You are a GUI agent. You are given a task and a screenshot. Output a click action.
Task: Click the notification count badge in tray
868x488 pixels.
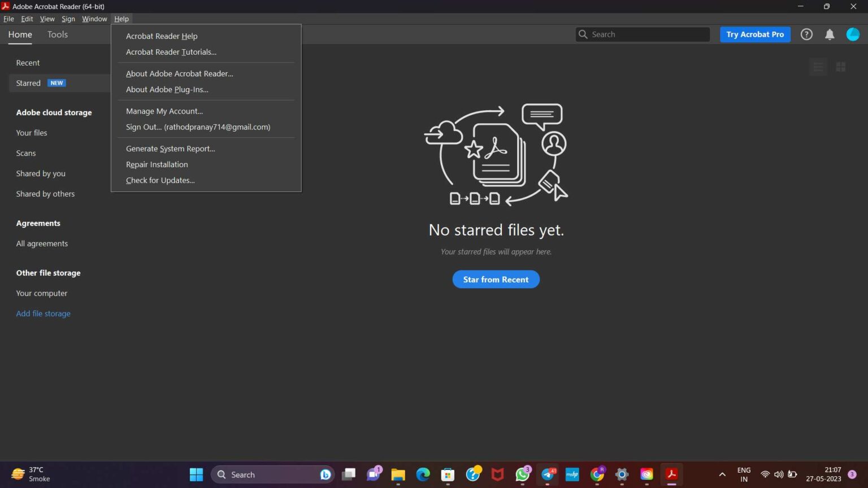[852, 474]
